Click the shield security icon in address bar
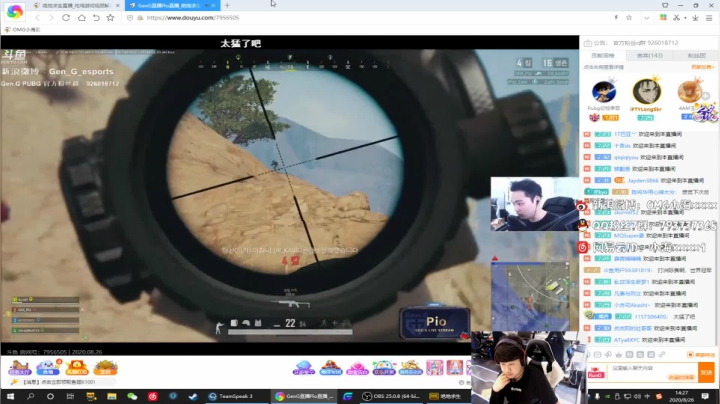Image resolution: width=720 pixels, height=404 pixels. coord(130,17)
